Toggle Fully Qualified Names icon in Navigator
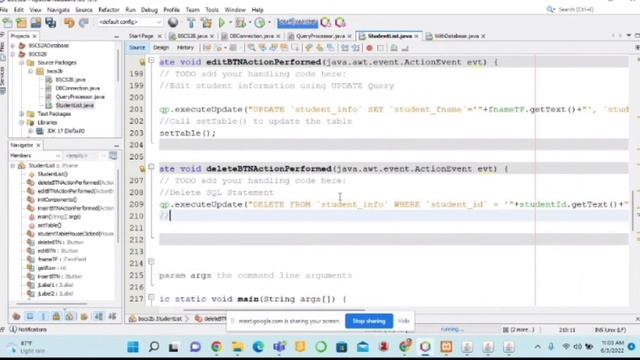 [84, 316]
